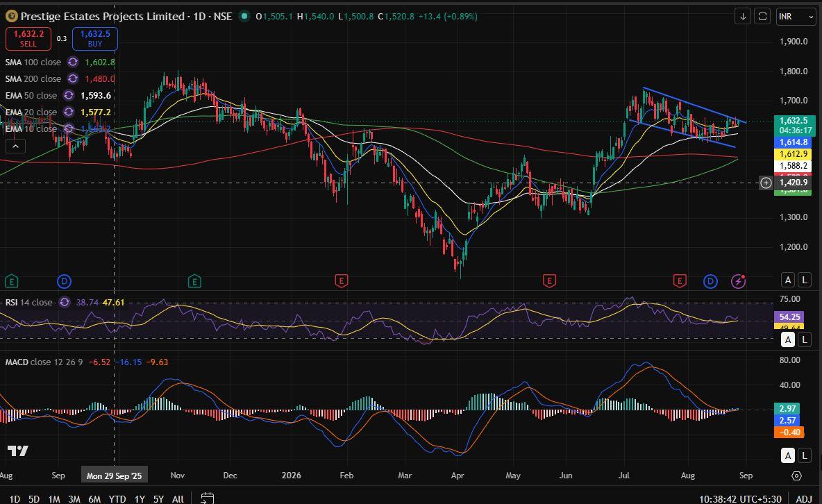This screenshot has width=822, height=504.
Task: Select the 1Y time range
Action: tap(140, 498)
